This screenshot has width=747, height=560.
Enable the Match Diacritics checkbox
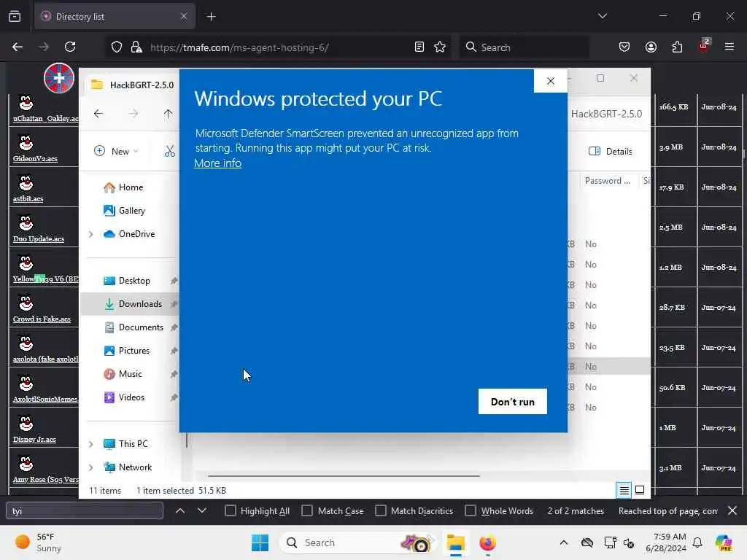point(381,510)
